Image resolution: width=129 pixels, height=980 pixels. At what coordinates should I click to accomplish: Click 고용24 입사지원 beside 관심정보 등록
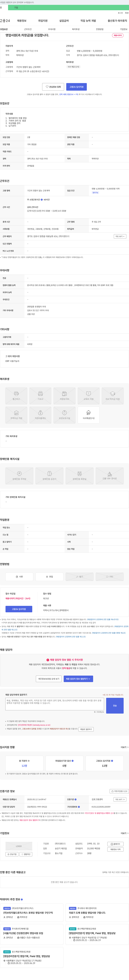77,87
